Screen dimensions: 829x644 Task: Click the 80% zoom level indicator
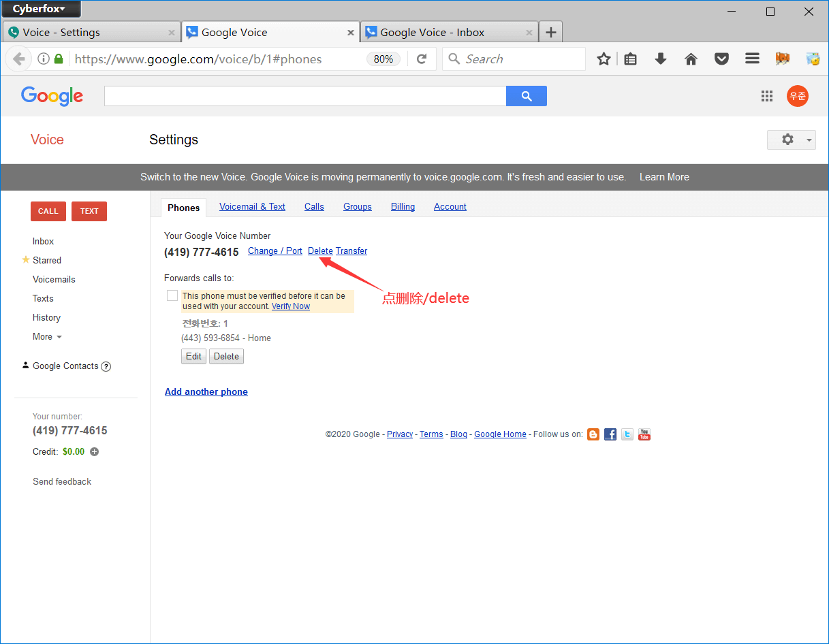click(384, 59)
